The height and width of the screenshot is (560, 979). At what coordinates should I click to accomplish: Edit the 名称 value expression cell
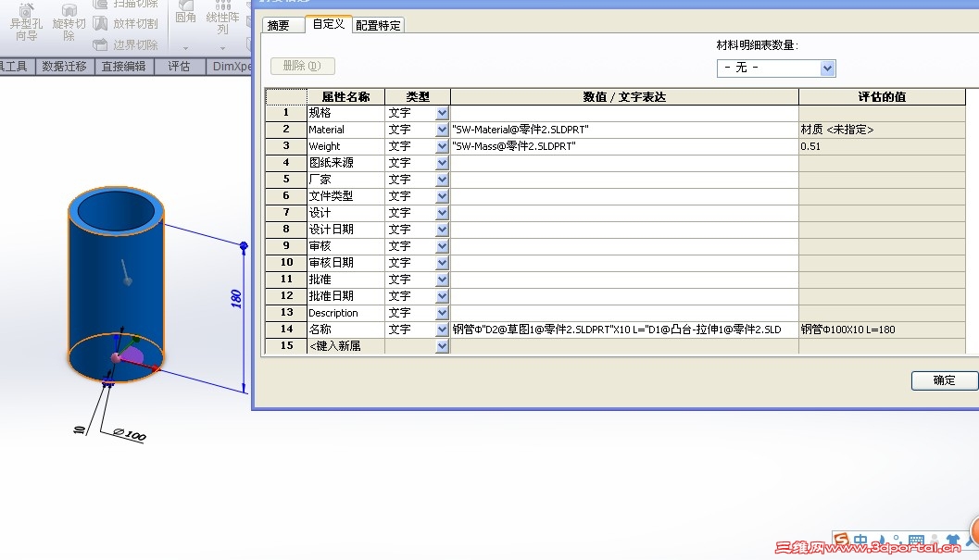[624, 330]
